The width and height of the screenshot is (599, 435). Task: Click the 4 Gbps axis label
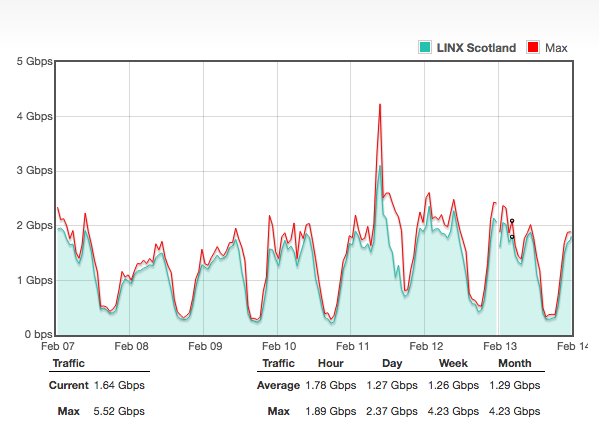tap(34, 116)
